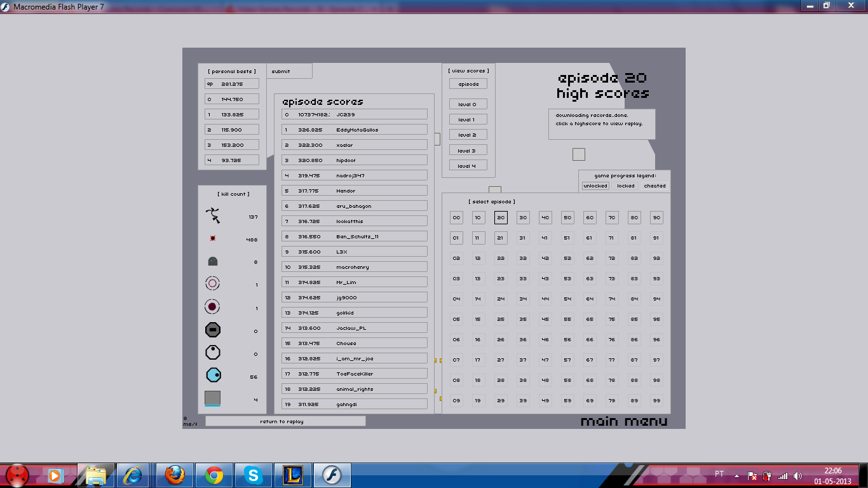
Task: Click the gray floor guard icon
Action: point(213,261)
